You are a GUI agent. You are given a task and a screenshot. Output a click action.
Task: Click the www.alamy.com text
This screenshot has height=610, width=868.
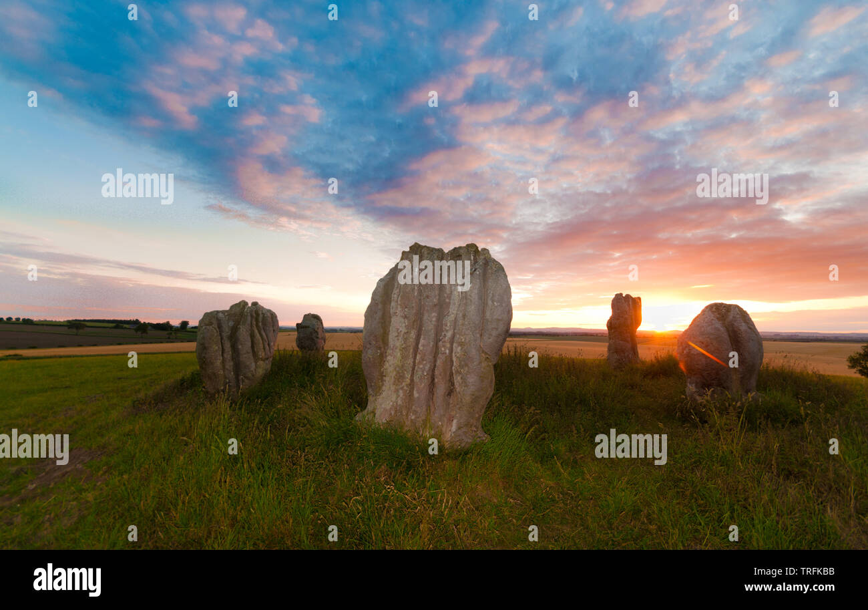[x=789, y=588]
